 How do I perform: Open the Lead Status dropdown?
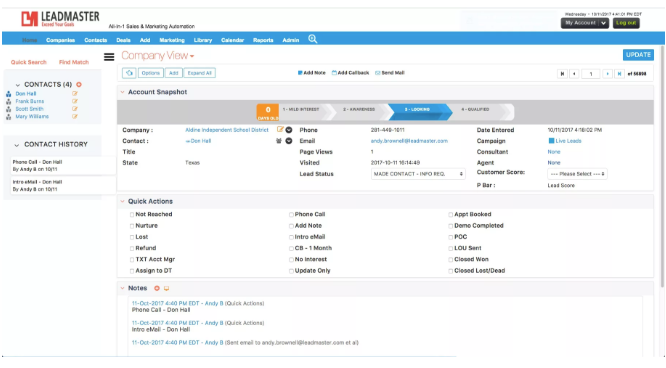[418, 174]
